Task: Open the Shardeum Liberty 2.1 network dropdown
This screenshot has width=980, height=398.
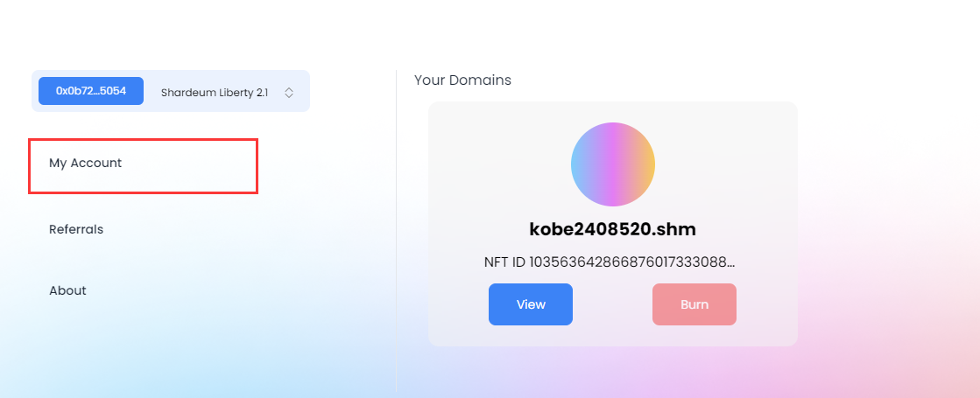Action: coord(227,93)
